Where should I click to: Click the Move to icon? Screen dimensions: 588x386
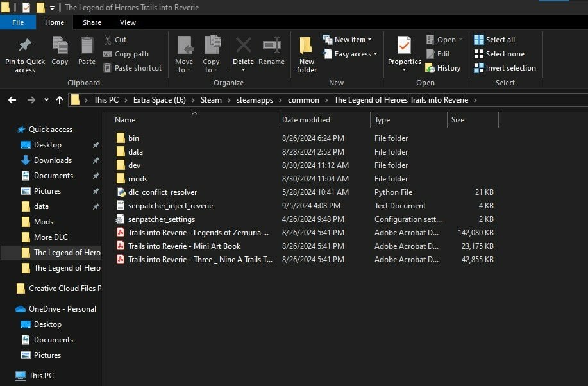(185, 46)
